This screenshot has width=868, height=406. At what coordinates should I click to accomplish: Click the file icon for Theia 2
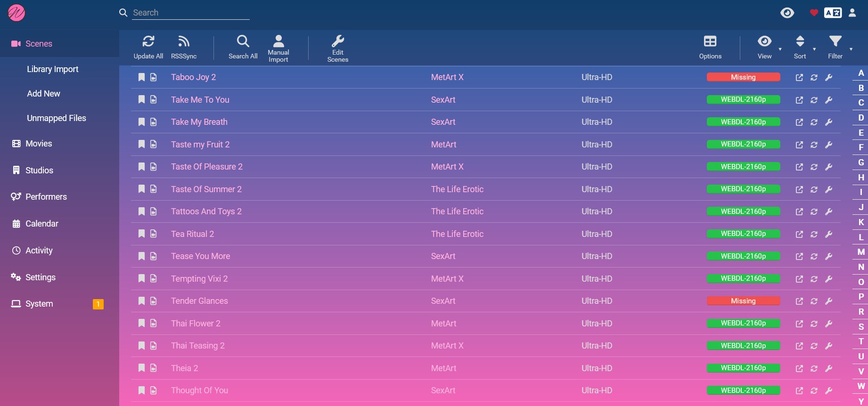(154, 368)
